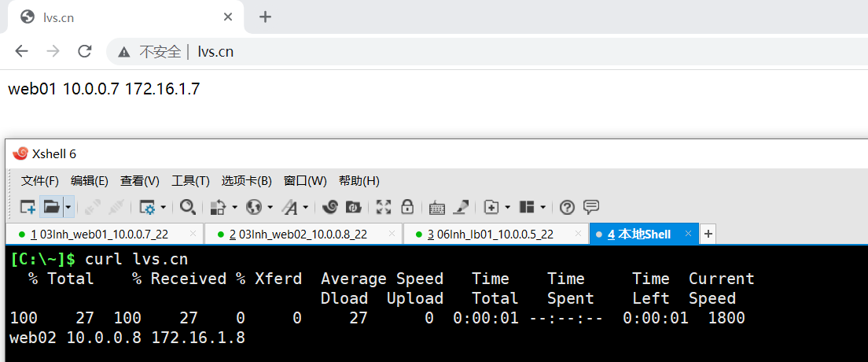Click the curl lvs.cn command in terminal
The height and width of the screenshot is (362, 868).
136,258
